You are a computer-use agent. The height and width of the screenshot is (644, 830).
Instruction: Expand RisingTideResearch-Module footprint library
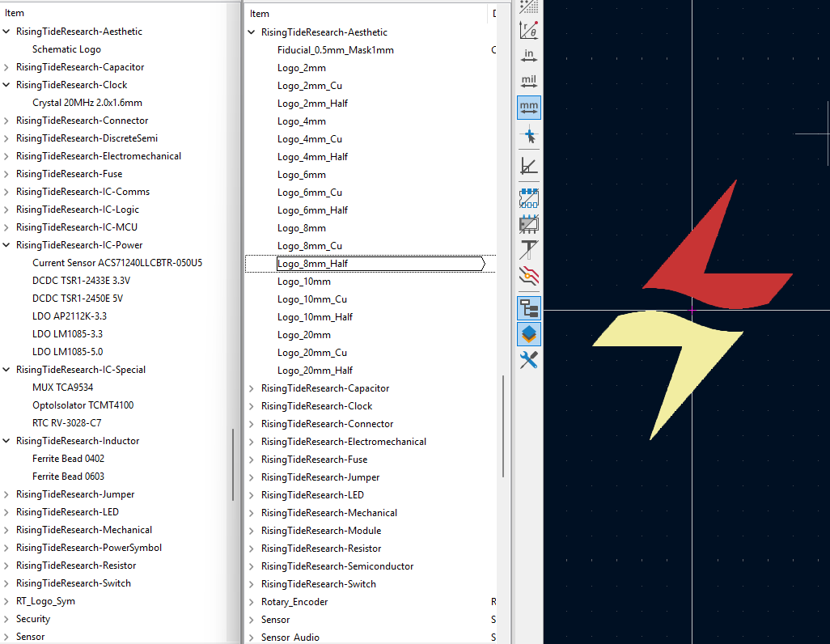tap(252, 531)
